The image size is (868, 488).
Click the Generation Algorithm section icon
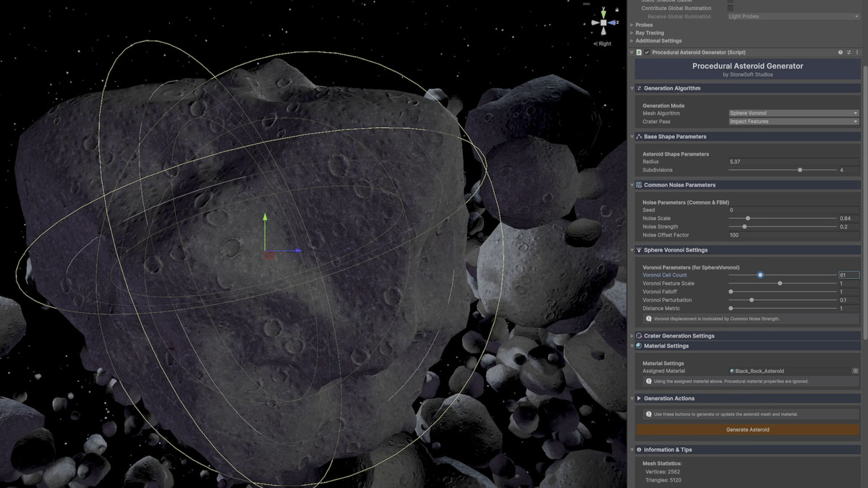(639, 88)
